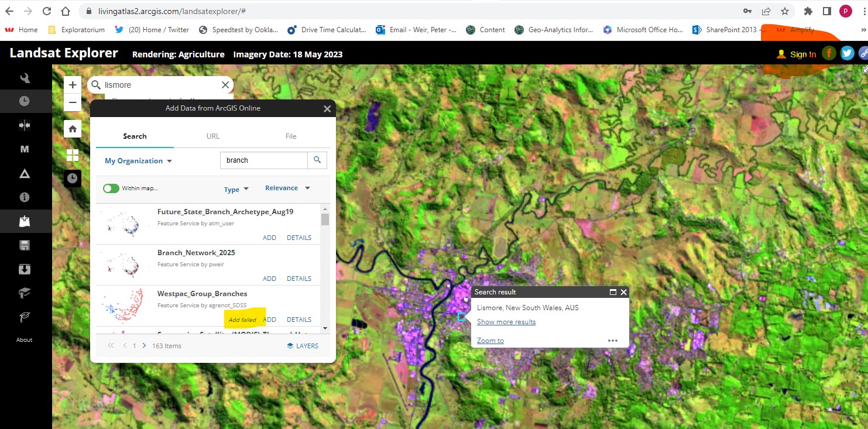The width and height of the screenshot is (868, 429).
Task: Click the Facebook share icon in the header
Action: coord(829,53)
